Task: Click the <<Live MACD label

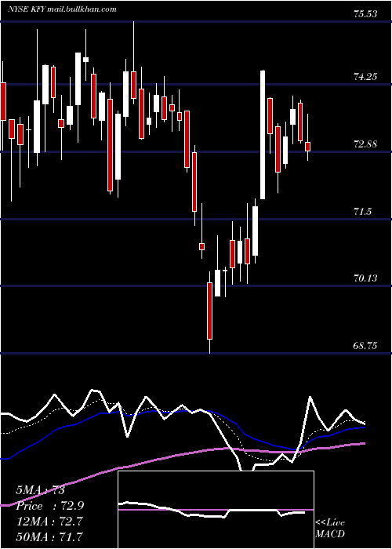Action: pos(330,528)
